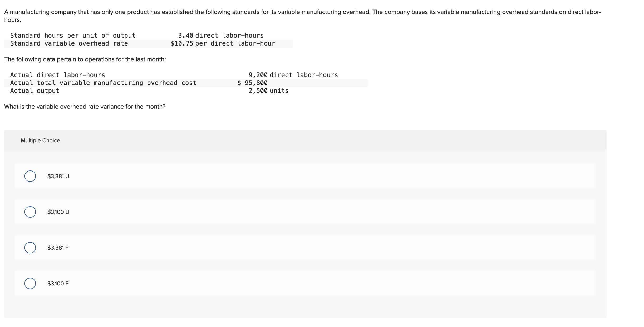Click the $95,800 cost value

pyautogui.click(x=252, y=83)
